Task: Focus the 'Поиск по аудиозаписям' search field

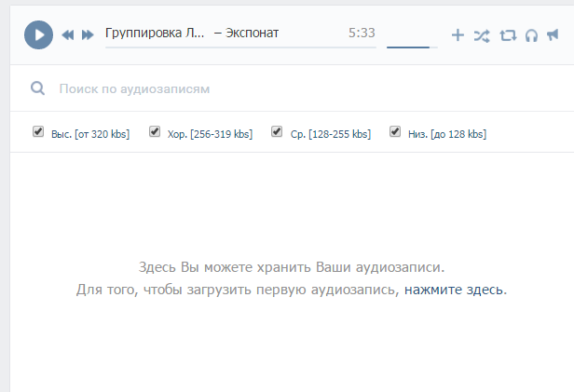Action: (280, 89)
